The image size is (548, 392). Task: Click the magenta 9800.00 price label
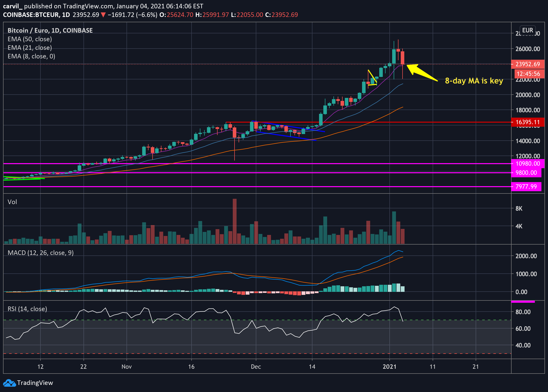click(x=526, y=173)
